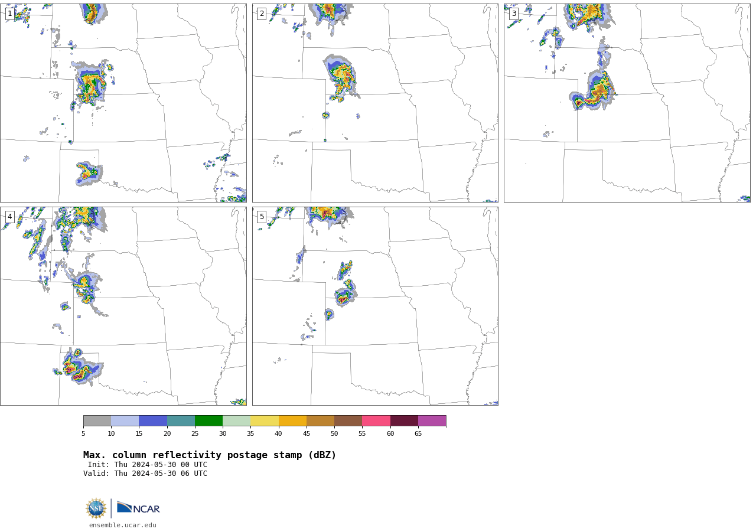Click the blue 15-20 dBZ swatch

click(153, 421)
